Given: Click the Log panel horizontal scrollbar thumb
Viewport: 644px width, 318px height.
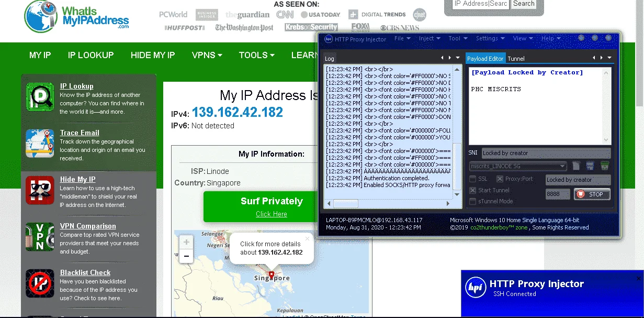Looking at the screenshot, I should 346,203.
